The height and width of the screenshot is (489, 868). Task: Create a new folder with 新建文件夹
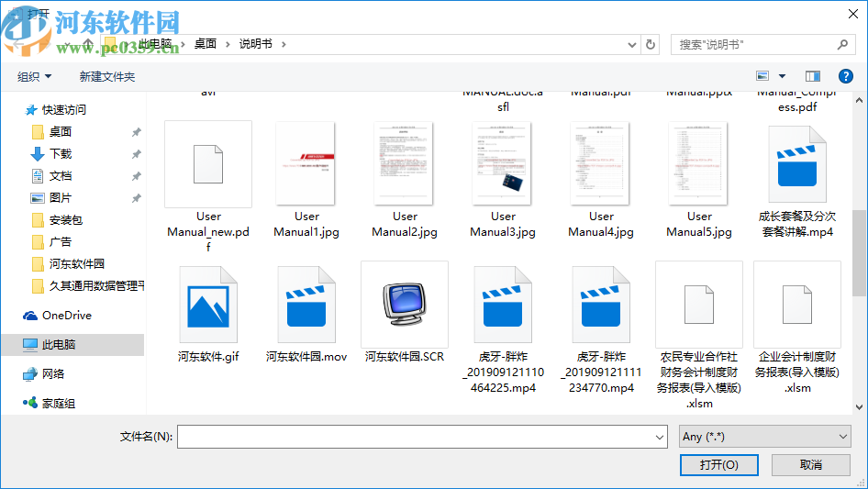pos(106,76)
